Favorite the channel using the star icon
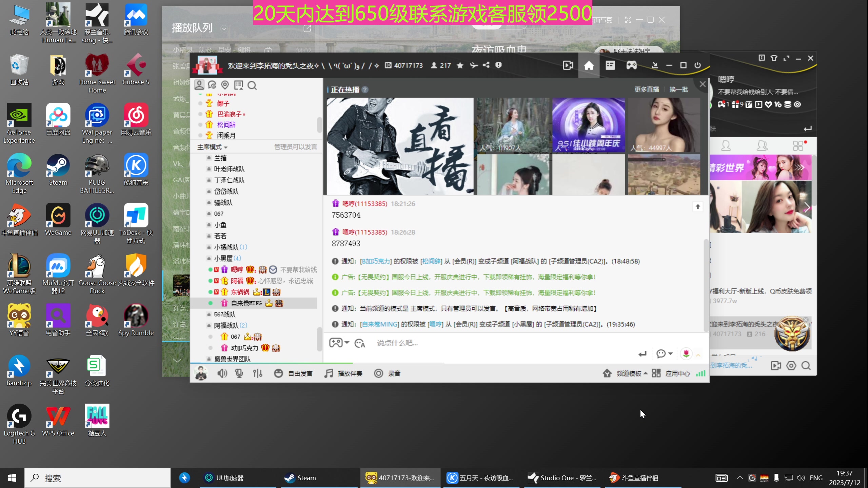 [x=460, y=65]
